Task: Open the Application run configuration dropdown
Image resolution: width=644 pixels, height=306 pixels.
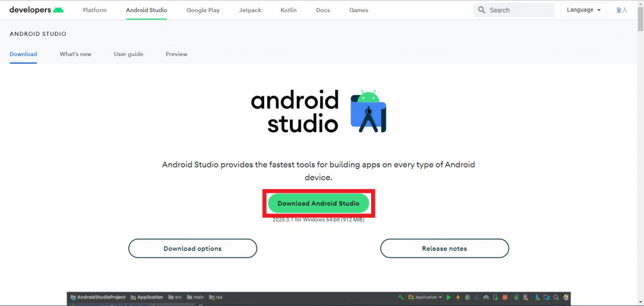Action: pyautogui.click(x=425, y=297)
